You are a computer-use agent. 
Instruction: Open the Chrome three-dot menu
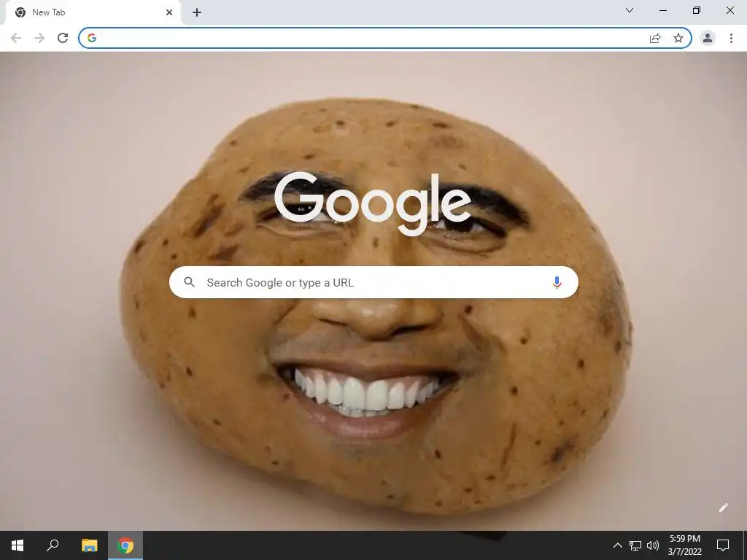coord(731,38)
